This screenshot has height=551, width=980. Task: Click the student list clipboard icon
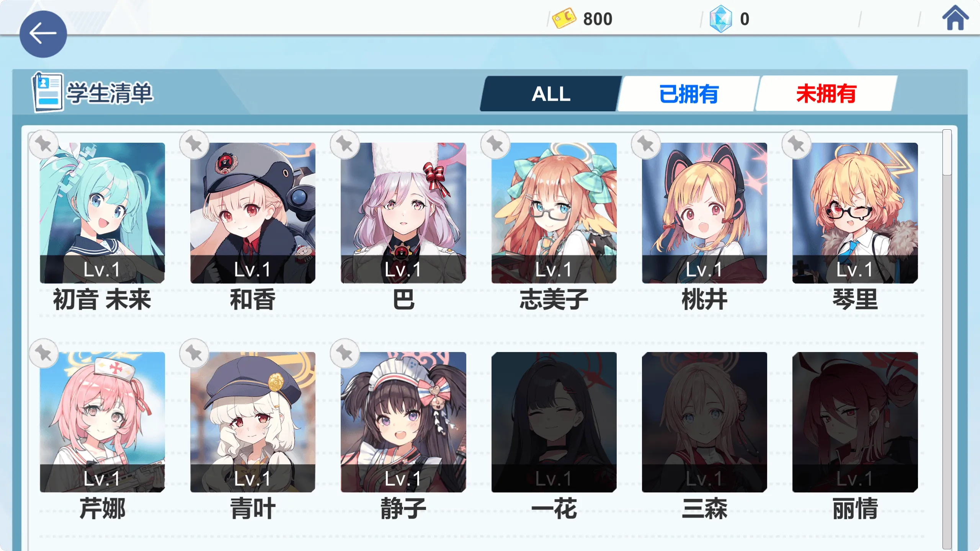(47, 92)
